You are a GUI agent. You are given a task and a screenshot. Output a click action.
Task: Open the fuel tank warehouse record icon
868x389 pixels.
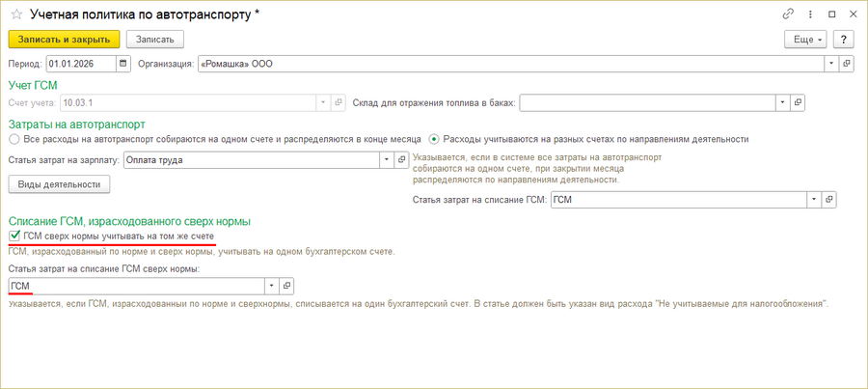(798, 102)
